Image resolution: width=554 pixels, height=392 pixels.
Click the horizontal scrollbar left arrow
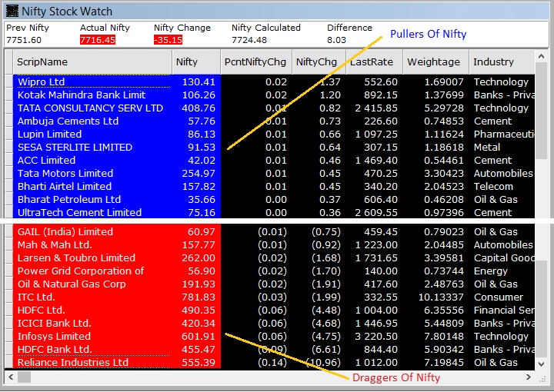(x=10, y=377)
